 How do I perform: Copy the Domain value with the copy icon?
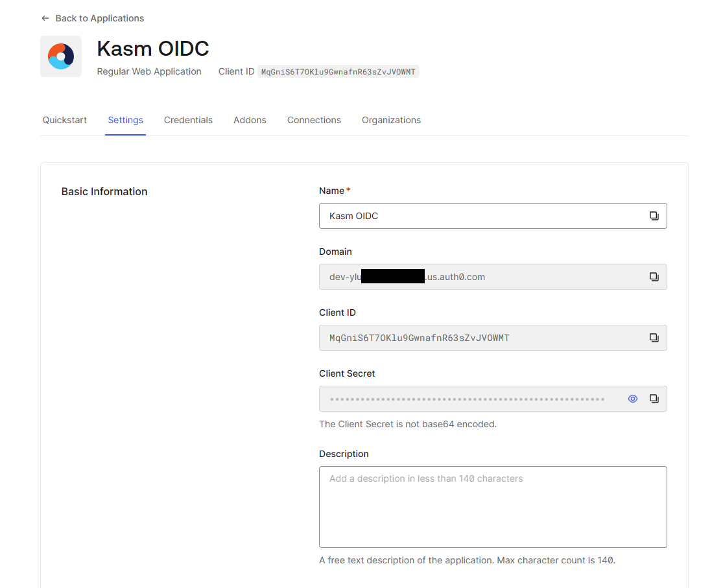(x=654, y=276)
